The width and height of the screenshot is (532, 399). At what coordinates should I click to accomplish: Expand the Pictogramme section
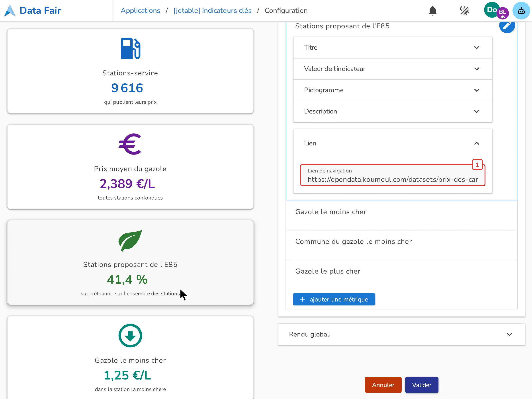point(393,90)
